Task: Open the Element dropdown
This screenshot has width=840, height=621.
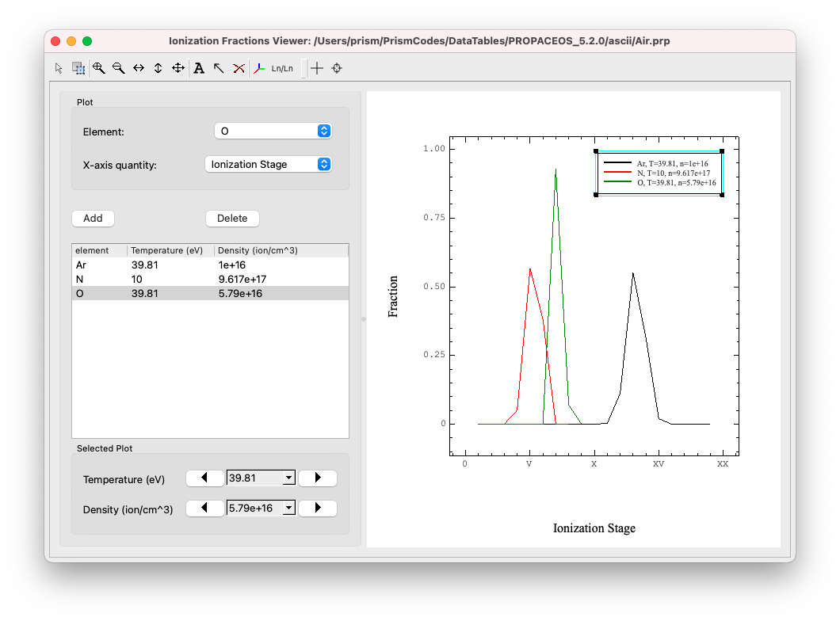Action: pos(273,131)
